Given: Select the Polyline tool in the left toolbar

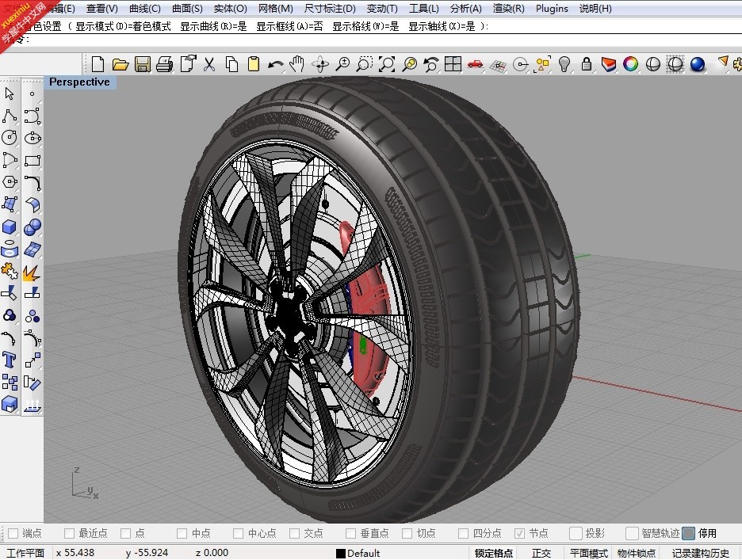Looking at the screenshot, I should (10, 116).
